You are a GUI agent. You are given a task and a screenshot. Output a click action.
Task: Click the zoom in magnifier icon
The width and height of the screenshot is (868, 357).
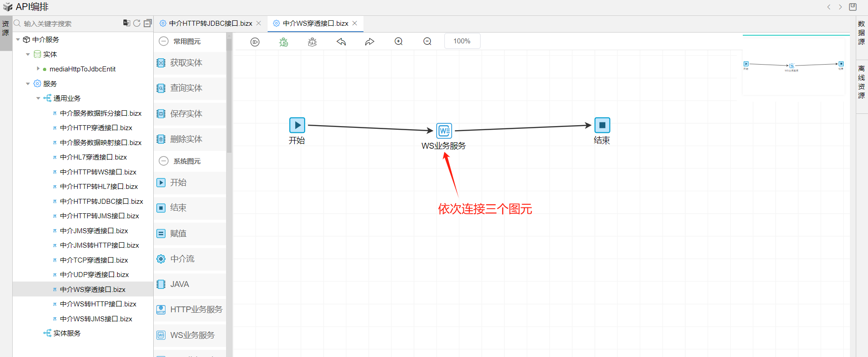(x=399, y=42)
